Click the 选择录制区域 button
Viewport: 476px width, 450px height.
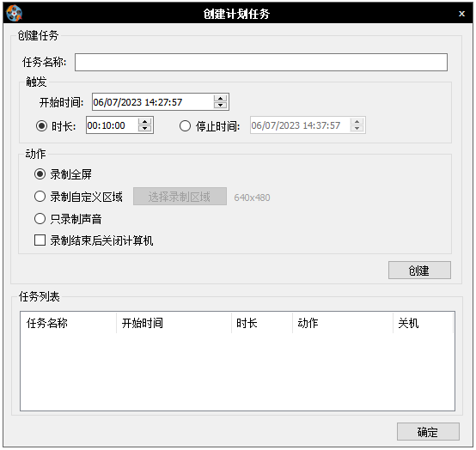coord(180,197)
